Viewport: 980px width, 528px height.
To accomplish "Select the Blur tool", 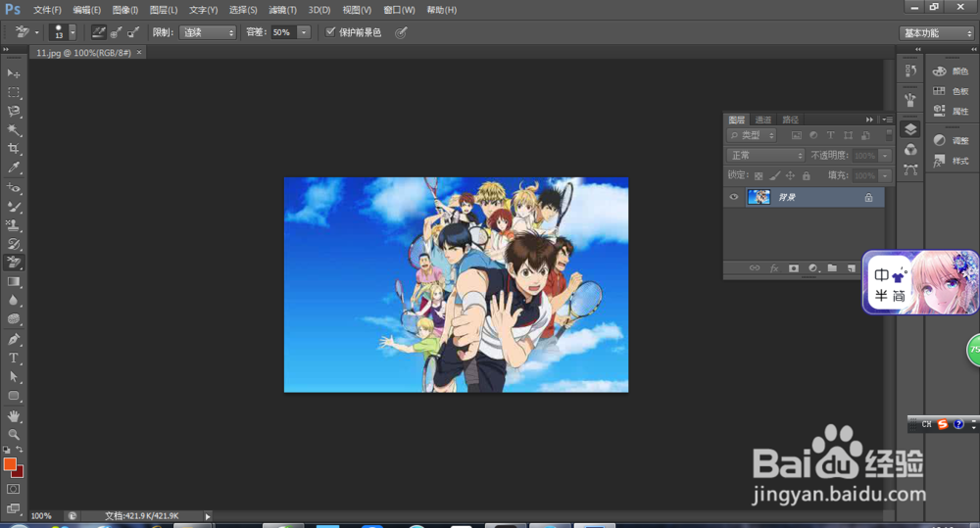I will pyautogui.click(x=13, y=301).
